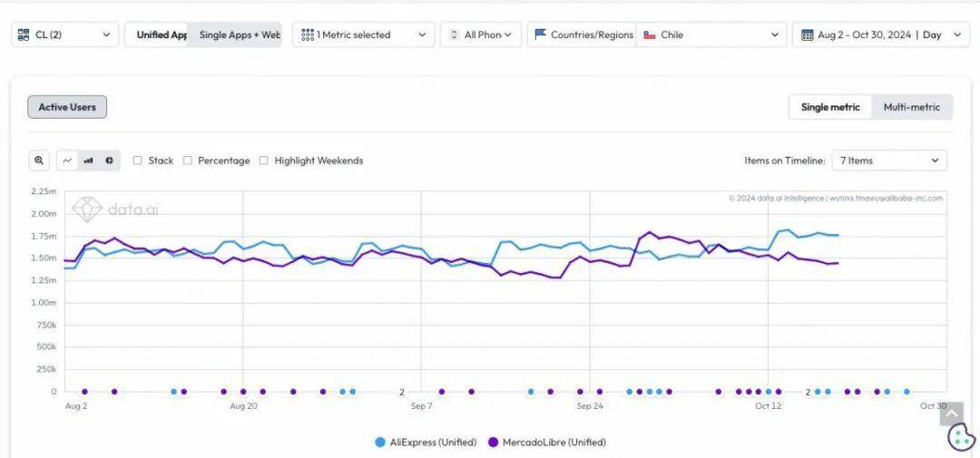Switch to line chart view
This screenshot has height=458, width=980.
click(x=67, y=161)
